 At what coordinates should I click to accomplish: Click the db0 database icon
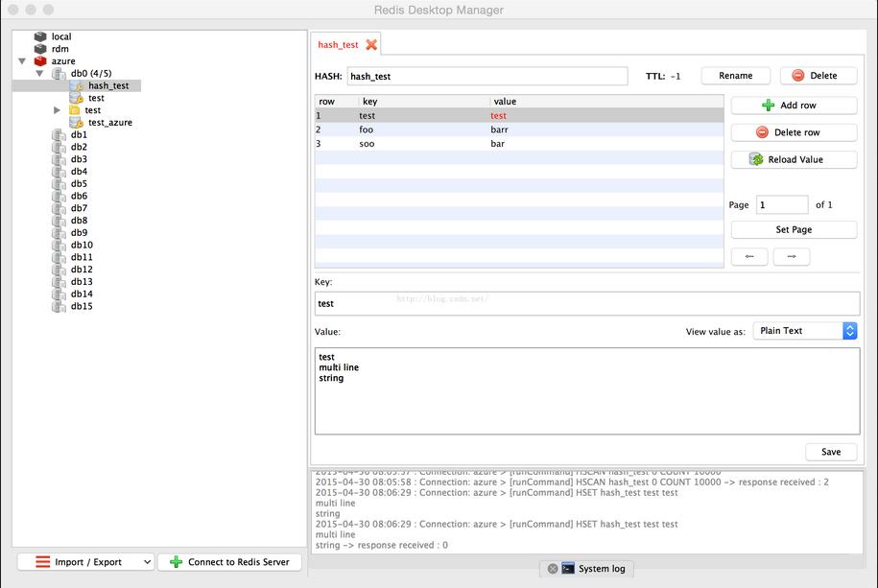(59, 73)
